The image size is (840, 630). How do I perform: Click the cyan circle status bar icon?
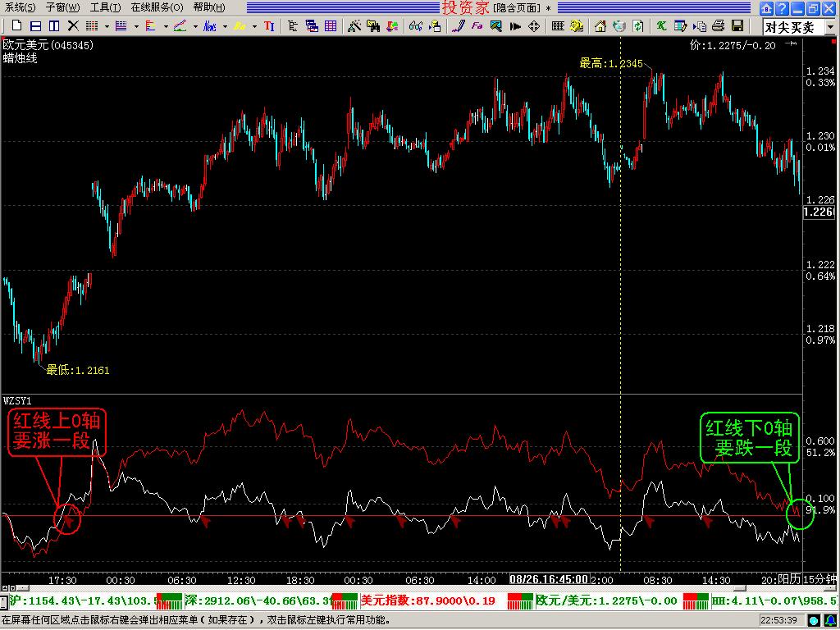(x=815, y=621)
